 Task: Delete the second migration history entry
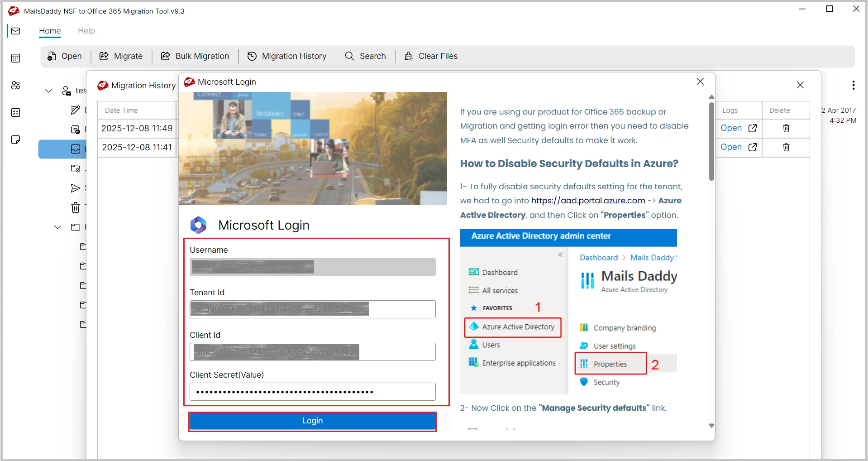786,147
